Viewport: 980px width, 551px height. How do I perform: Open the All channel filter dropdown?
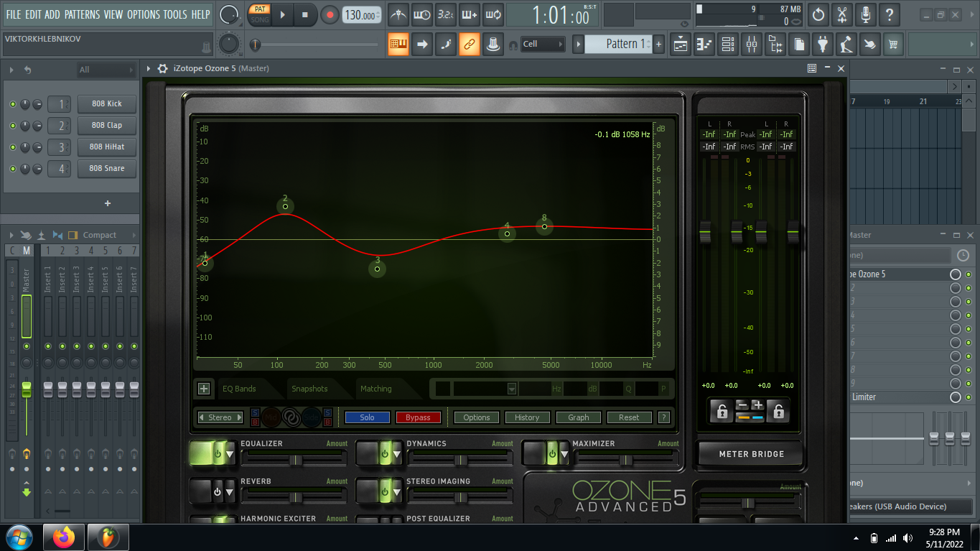click(x=106, y=70)
